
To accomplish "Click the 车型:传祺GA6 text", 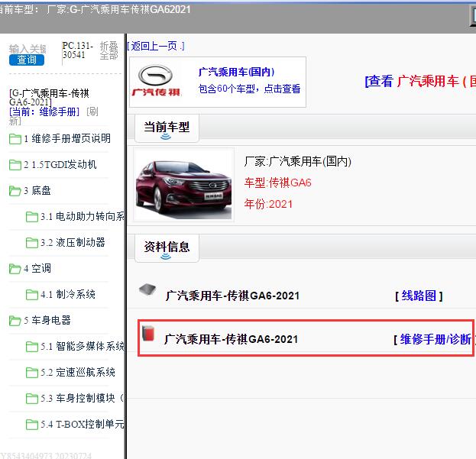I will (x=278, y=183).
